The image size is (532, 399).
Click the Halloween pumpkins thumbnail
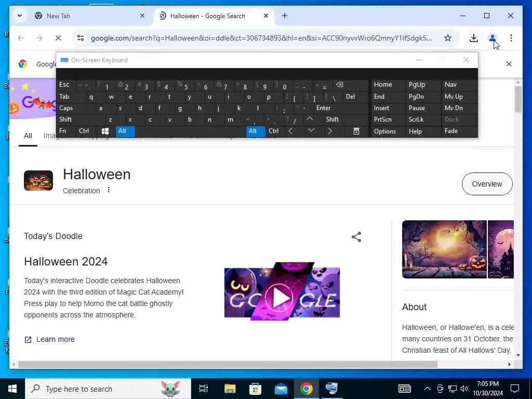click(x=38, y=180)
